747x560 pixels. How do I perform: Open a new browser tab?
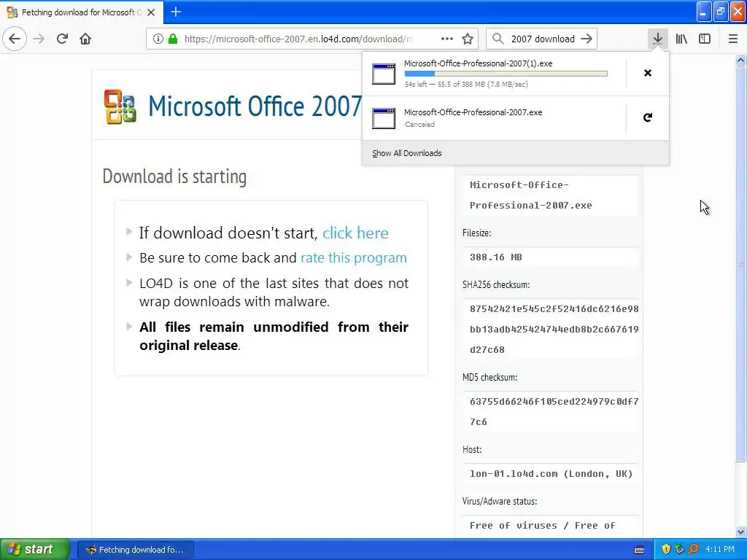176,12
